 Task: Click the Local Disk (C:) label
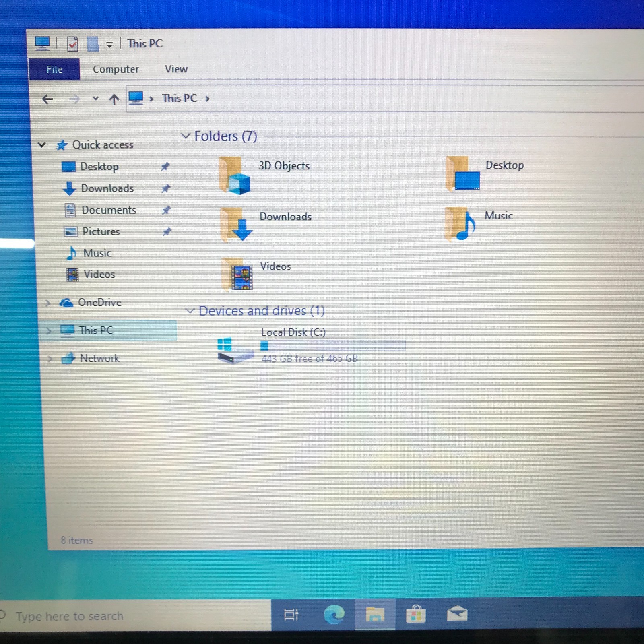click(x=293, y=332)
